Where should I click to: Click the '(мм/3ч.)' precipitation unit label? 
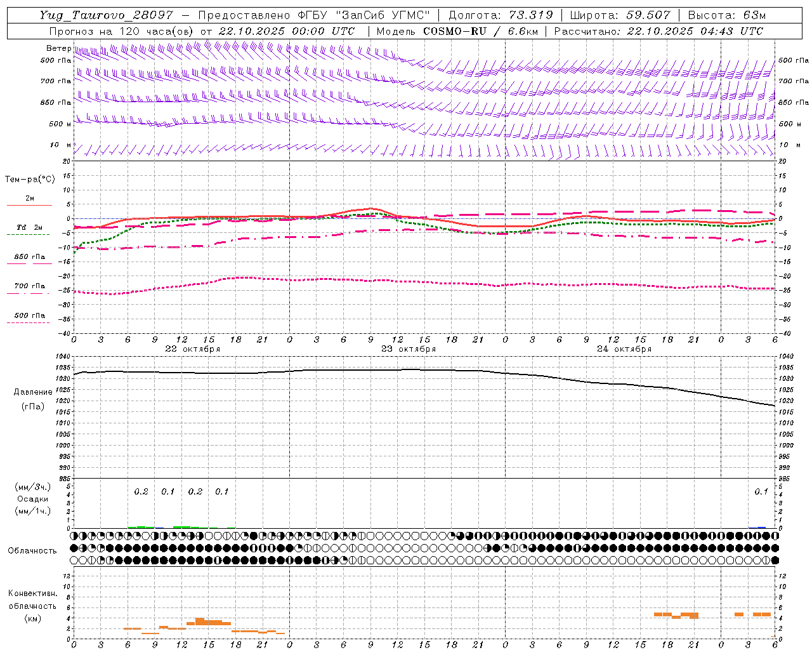pos(33,487)
